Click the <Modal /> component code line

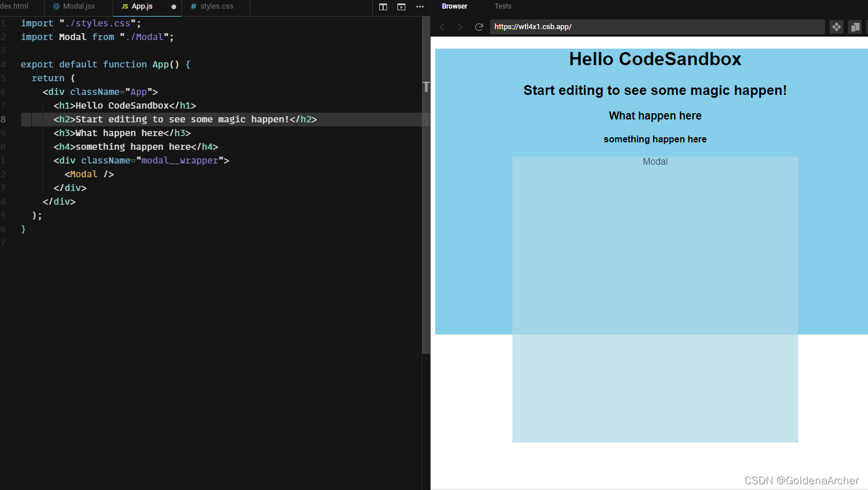tap(89, 174)
